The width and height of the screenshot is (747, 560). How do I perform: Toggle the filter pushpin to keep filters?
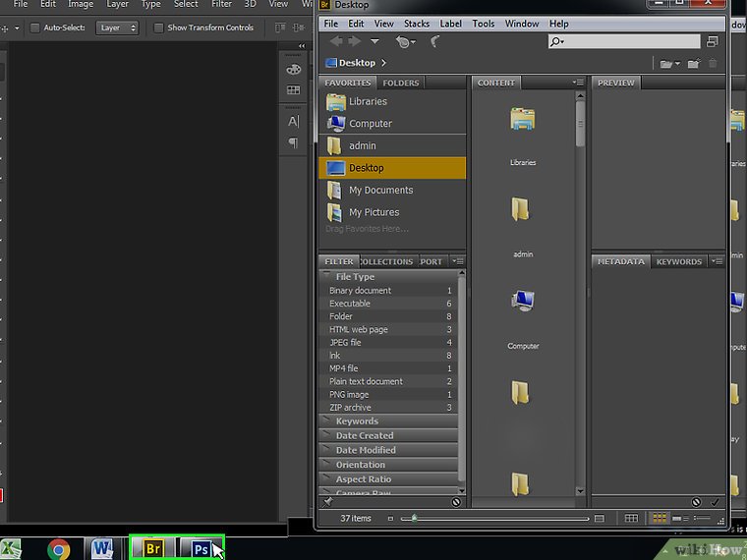coord(327,501)
